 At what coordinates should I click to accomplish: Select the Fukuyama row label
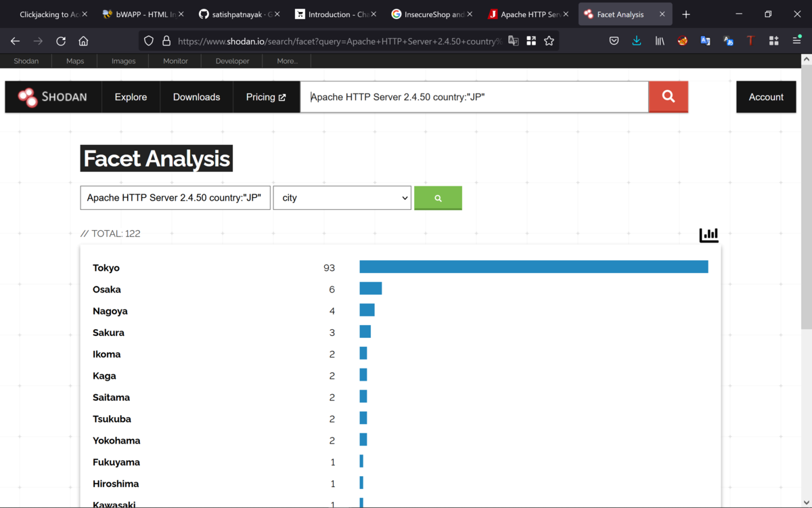click(116, 463)
